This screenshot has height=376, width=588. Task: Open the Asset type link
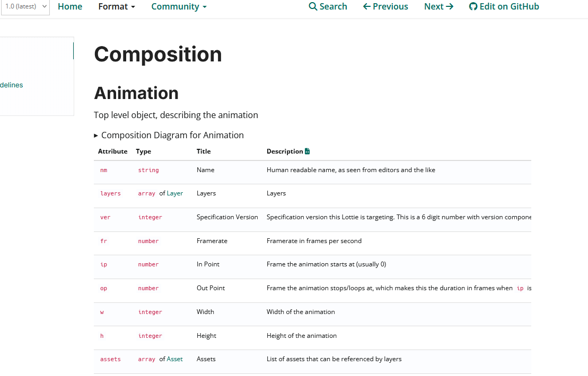(175, 359)
